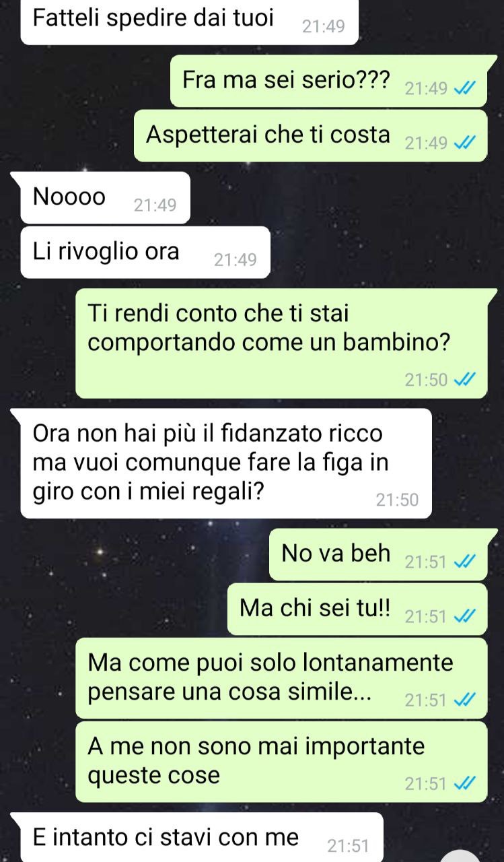The width and height of the screenshot is (504, 862).
Task: Select the message about 'comportando come un bambino?'
Action: click(x=281, y=343)
